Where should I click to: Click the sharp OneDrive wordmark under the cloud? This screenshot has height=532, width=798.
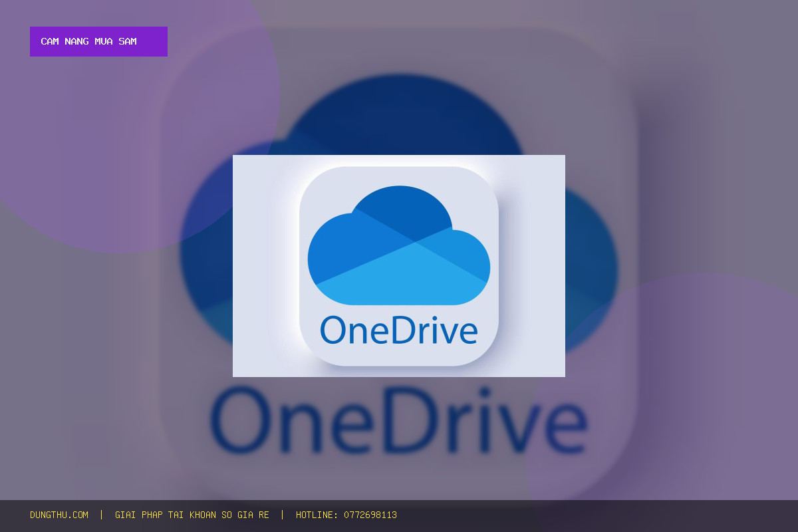(x=399, y=331)
